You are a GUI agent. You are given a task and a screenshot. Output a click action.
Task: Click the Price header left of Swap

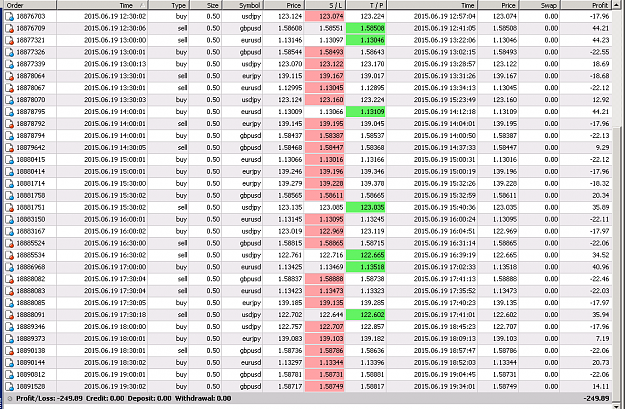point(499,5)
